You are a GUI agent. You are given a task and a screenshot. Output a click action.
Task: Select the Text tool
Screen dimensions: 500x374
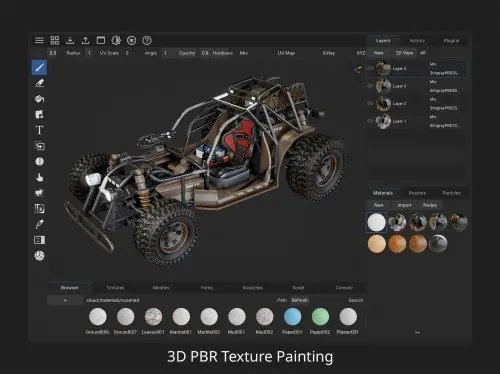click(39, 130)
